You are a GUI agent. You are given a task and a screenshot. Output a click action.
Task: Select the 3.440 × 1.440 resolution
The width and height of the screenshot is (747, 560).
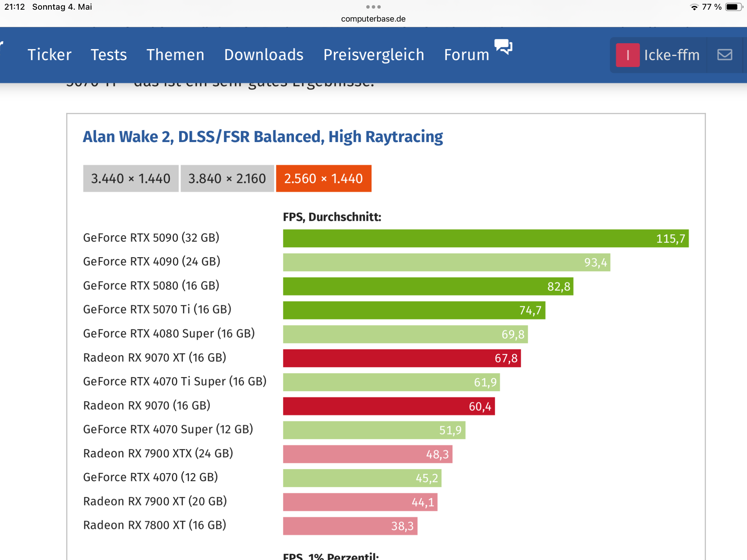pos(131,178)
